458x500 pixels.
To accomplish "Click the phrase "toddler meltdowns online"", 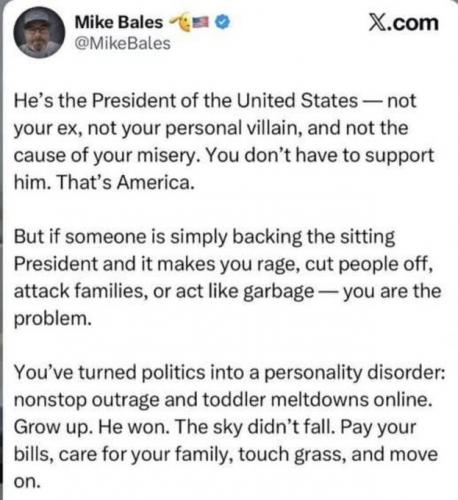I will pyautogui.click(x=317, y=400).
